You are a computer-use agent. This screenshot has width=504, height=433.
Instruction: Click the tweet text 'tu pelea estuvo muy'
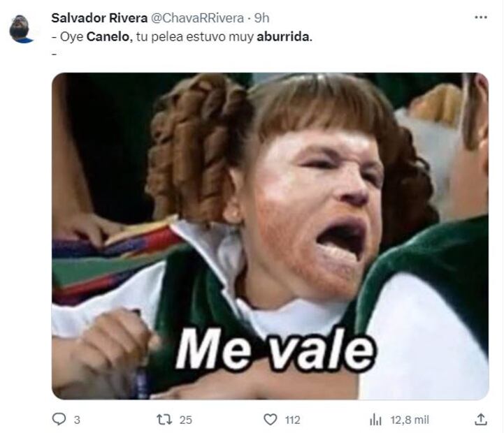195,36
